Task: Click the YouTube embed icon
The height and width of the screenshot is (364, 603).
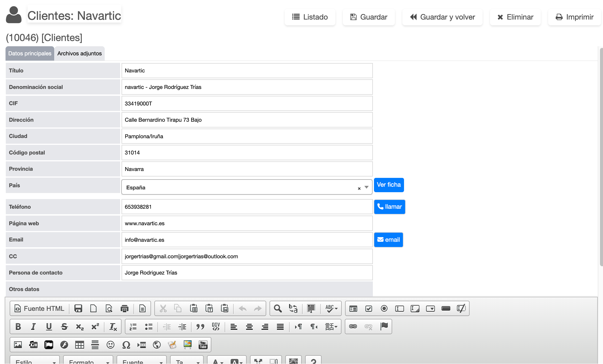Action: point(203,345)
